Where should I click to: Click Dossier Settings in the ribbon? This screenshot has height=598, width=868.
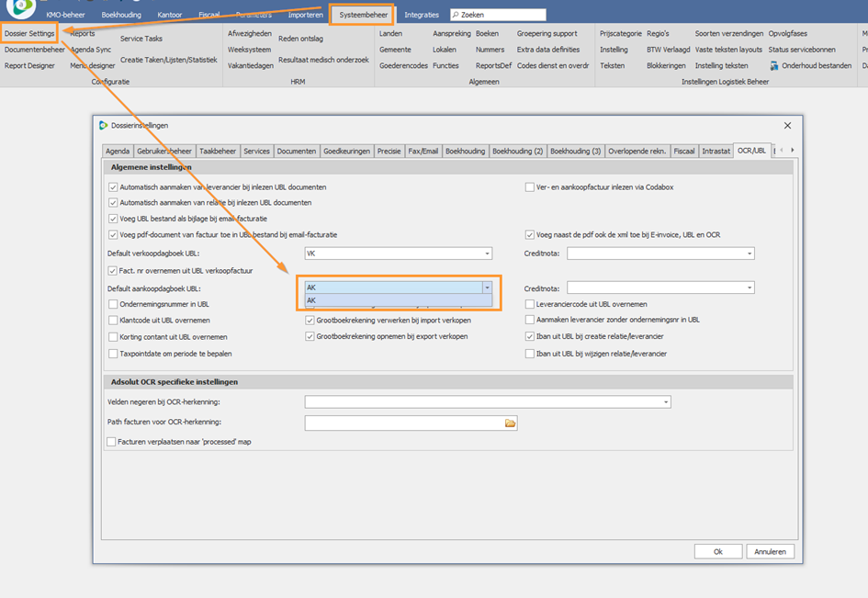pos(29,34)
